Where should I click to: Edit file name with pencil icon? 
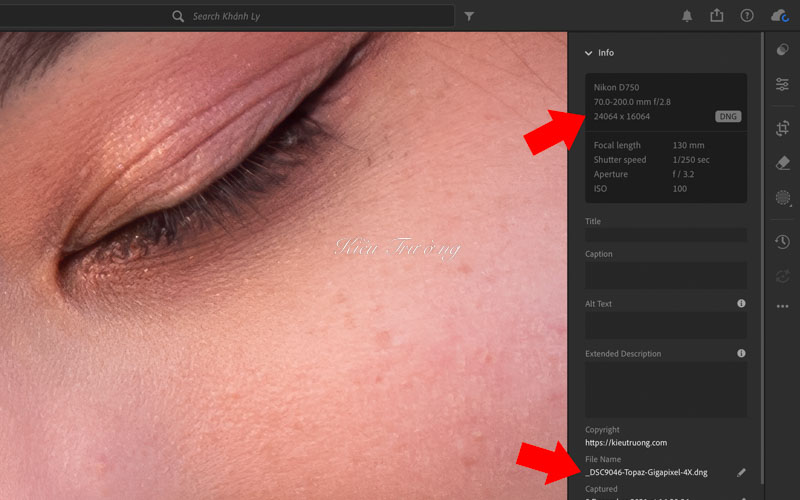[x=741, y=472]
